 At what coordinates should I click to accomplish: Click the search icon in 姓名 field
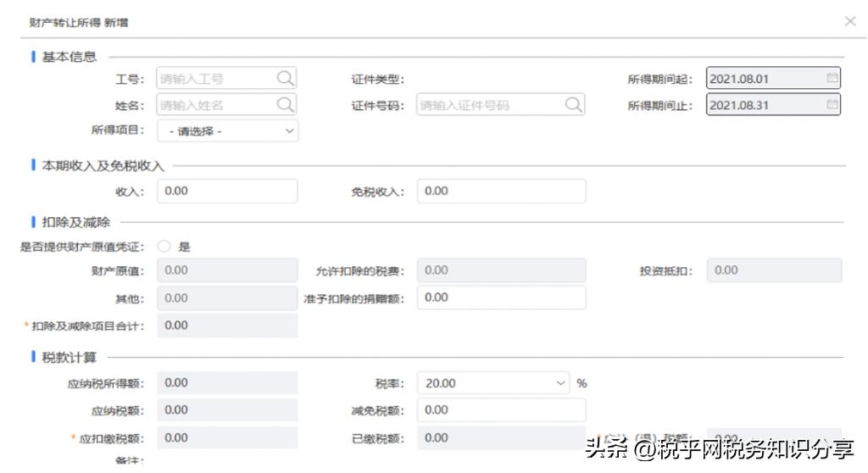point(285,104)
